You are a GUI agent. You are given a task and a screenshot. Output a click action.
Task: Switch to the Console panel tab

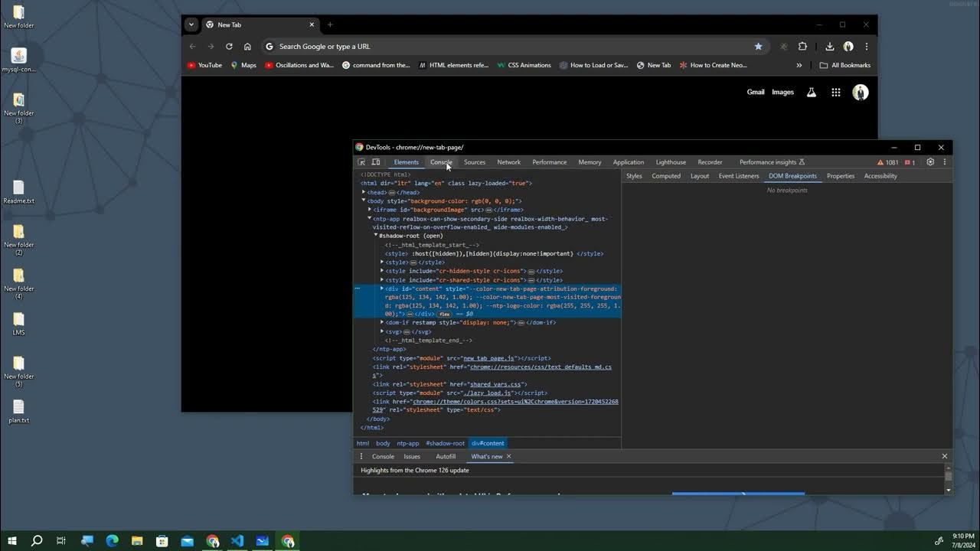tap(441, 162)
